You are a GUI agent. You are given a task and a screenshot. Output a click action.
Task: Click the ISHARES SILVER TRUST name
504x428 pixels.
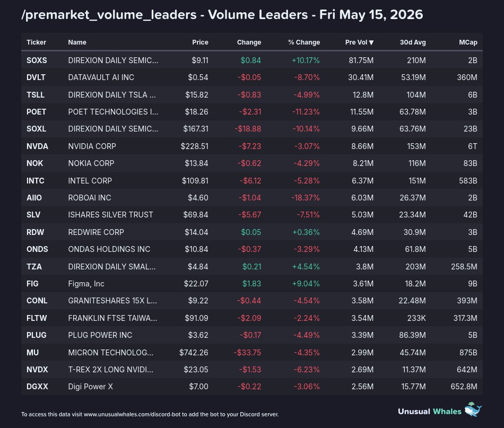(110, 215)
